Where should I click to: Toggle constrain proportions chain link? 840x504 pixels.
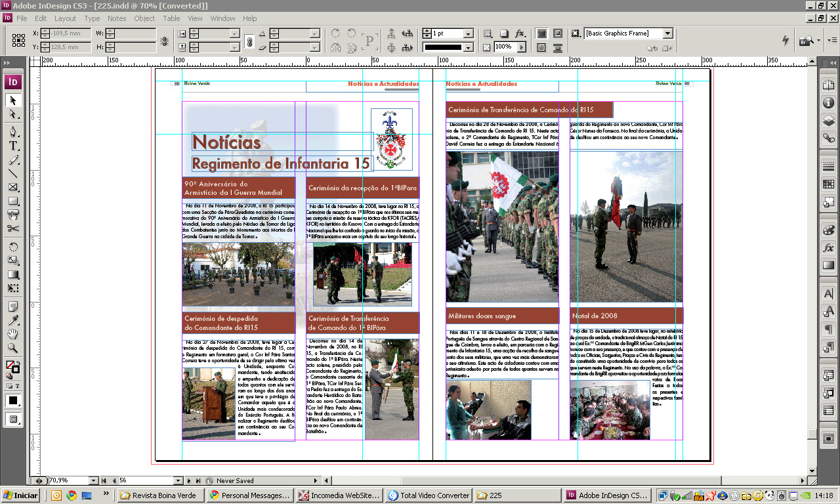(249, 41)
